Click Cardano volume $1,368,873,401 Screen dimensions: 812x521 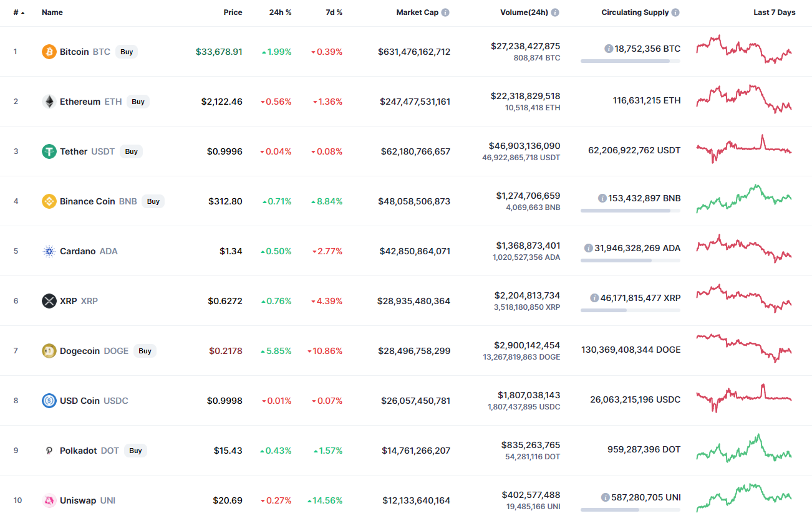[x=528, y=246]
